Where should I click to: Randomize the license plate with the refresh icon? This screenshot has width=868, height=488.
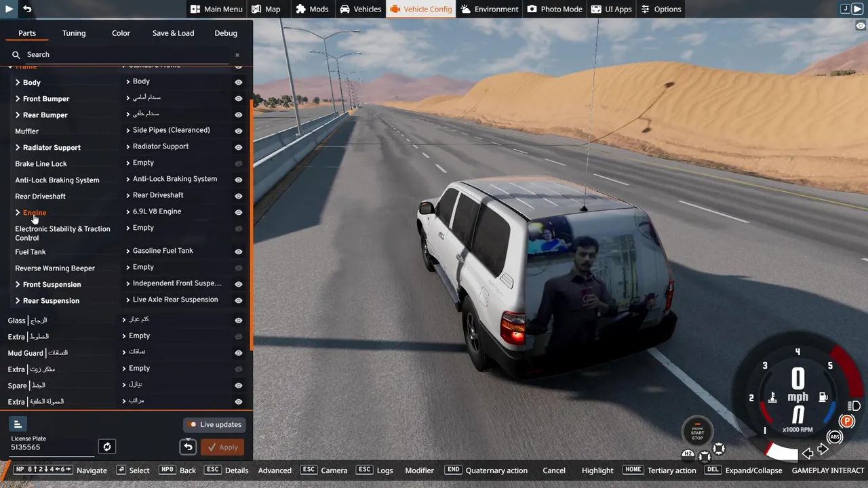pos(107,446)
